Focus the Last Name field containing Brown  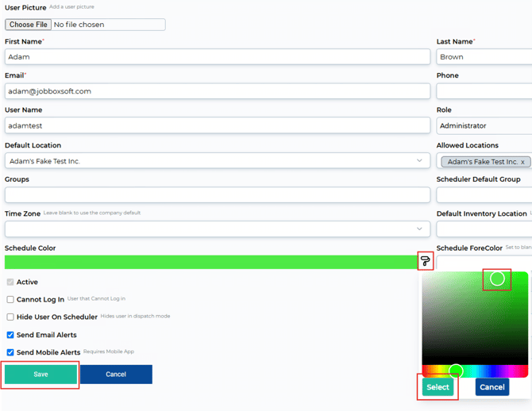484,56
